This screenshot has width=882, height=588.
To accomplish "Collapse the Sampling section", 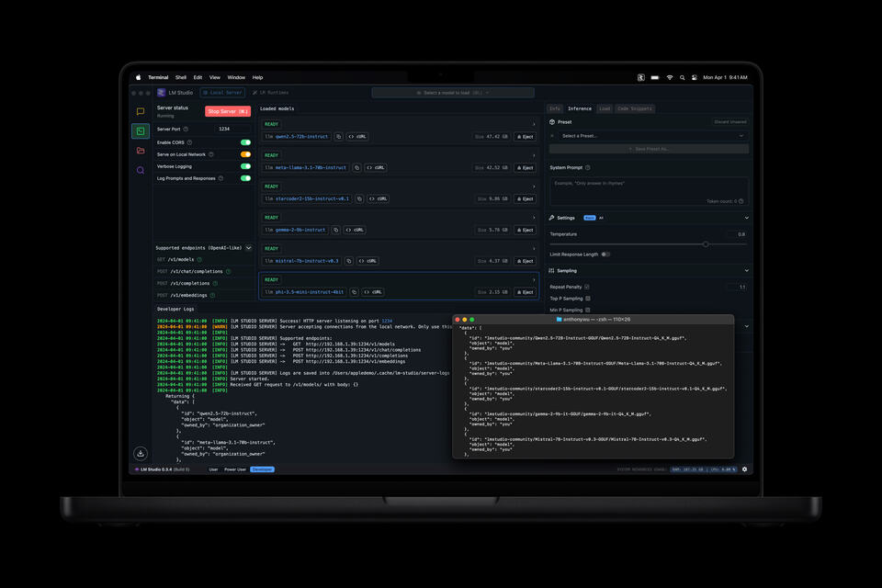I will [x=746, y=271].
